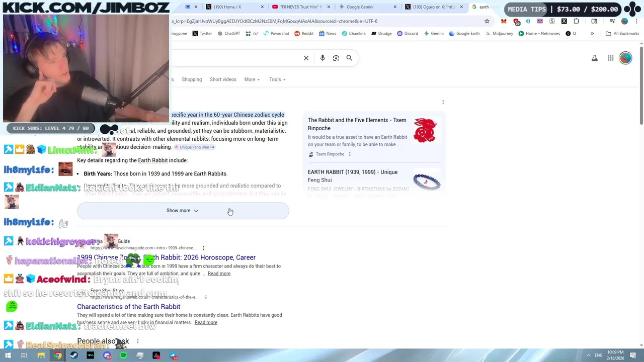
Task: Open the Discord bookmark
Action: (408, 34)
